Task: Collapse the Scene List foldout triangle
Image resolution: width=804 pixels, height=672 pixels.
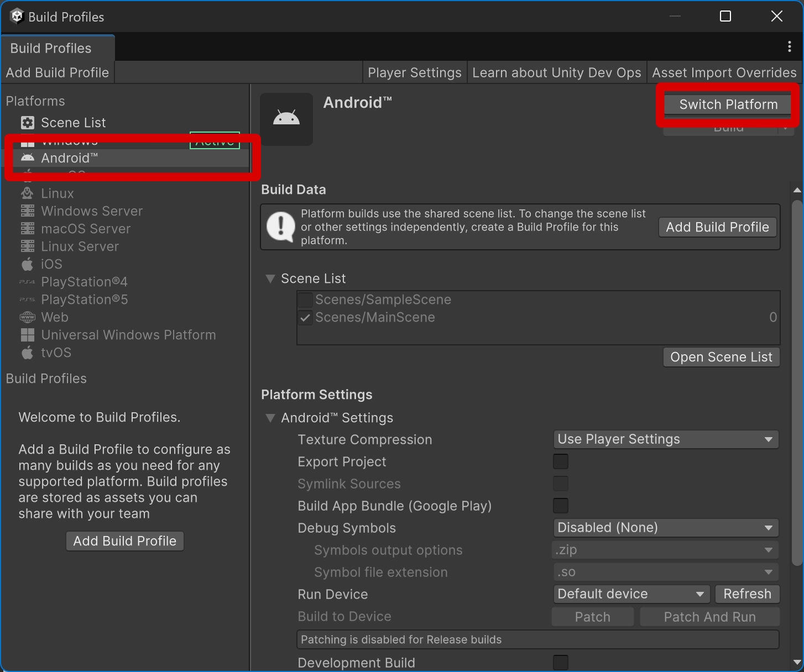Action: [x=270, y=279]
